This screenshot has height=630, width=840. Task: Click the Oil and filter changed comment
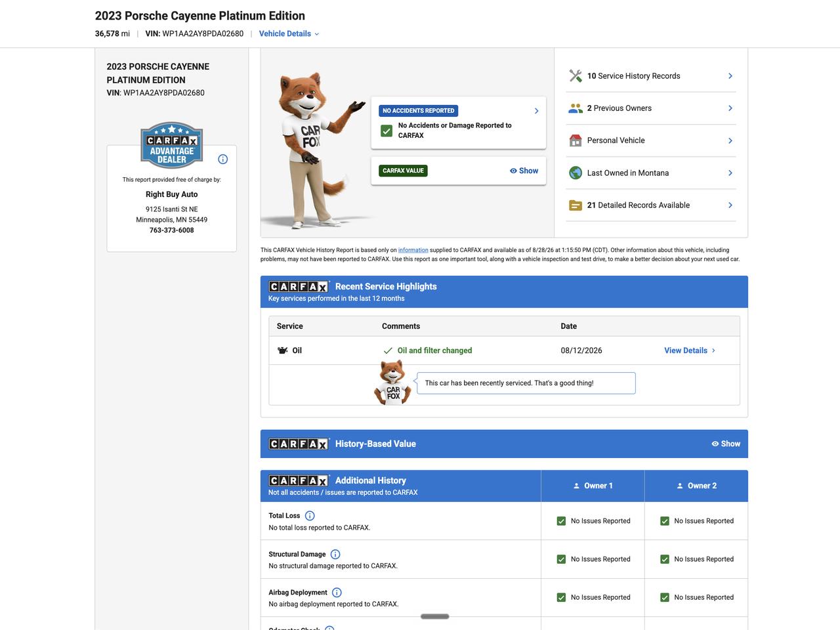[434, 350]
